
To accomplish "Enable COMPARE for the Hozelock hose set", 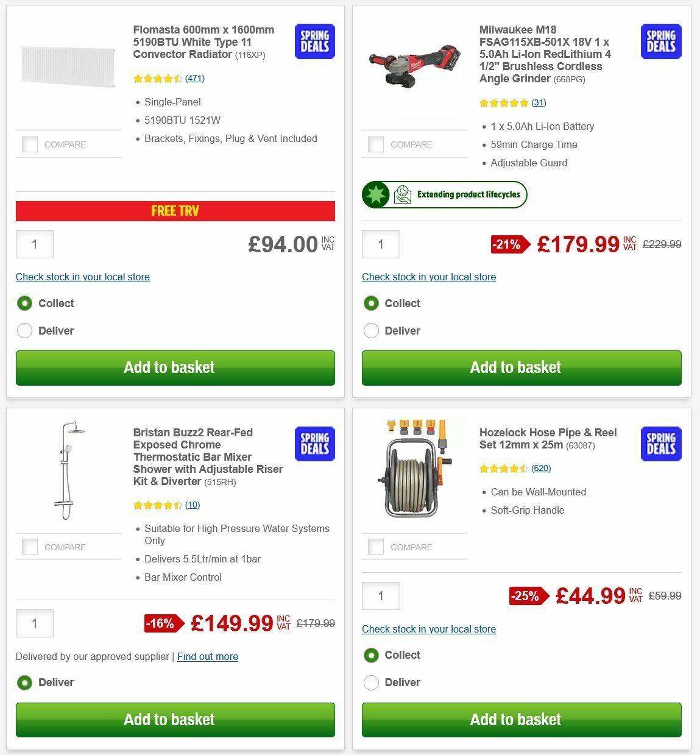I will [376, 547].
